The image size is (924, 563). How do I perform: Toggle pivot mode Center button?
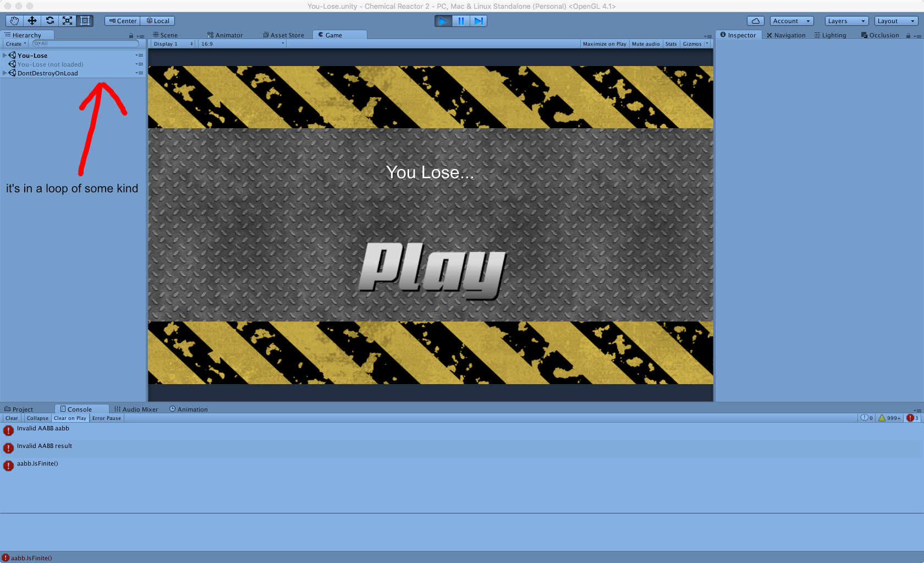click(122, 21)
